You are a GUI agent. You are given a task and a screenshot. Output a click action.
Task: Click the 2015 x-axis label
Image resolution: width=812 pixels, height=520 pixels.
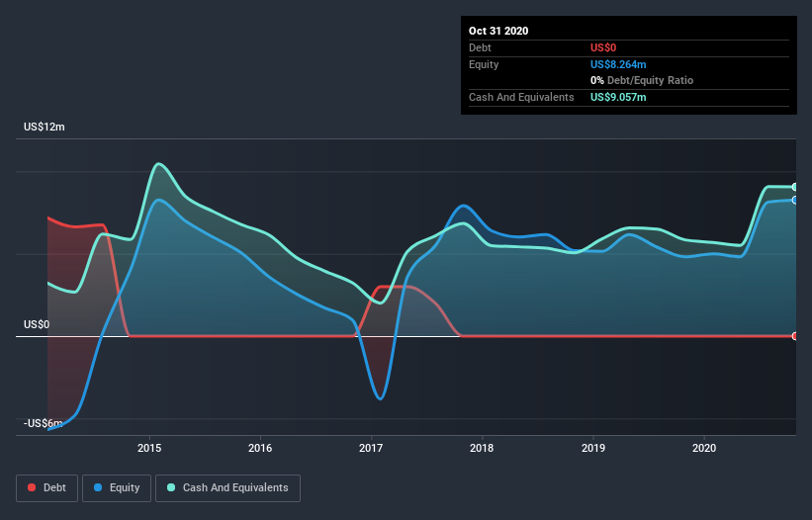[149, 448]
